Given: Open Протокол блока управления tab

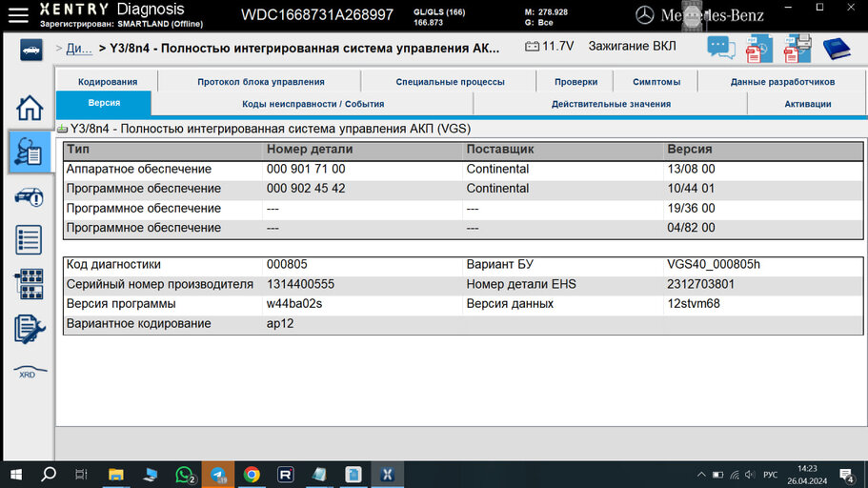Looking at the screenshot, I should click(261, 81).
